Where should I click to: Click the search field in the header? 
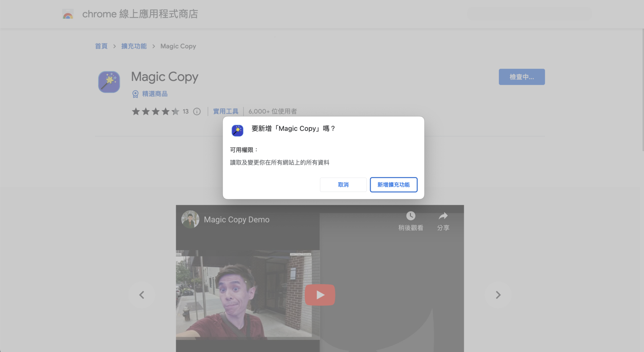click(529, 13)
